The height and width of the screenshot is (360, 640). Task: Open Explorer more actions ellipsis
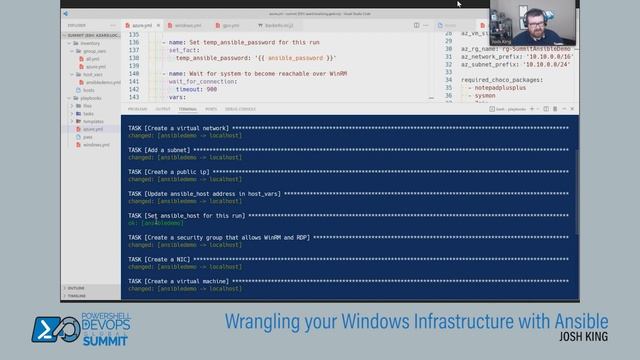point(113,25)
